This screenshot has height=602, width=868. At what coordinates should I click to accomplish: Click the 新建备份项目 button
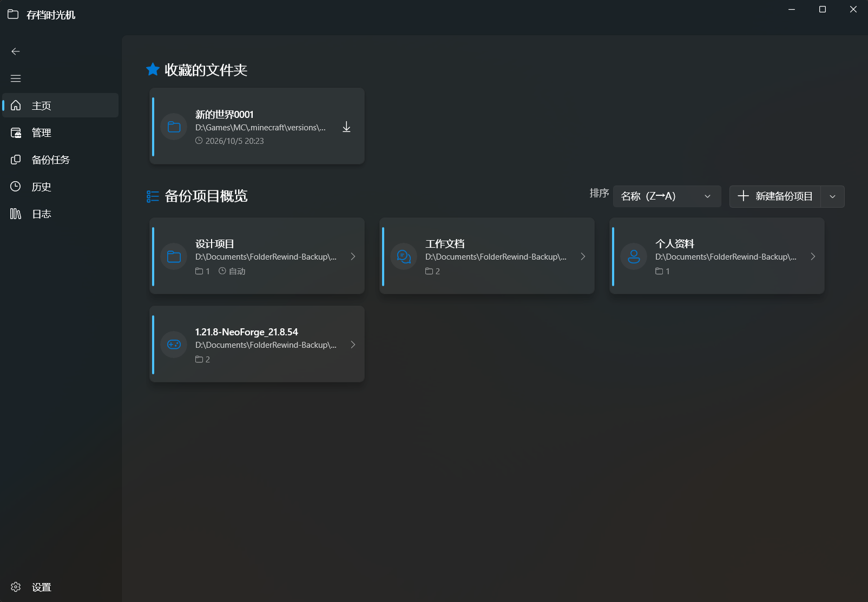click(x=775, y=196)
